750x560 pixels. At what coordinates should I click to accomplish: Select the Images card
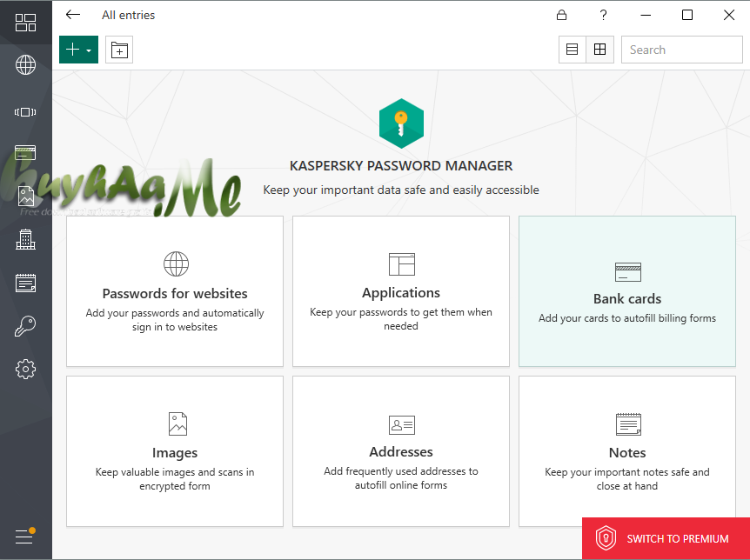tap(175, 451)
